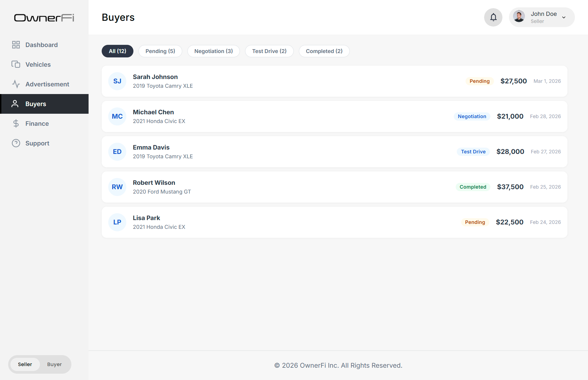Click the OwnerFi logo
The height and width of the screenshot is (380, 588).
[x=44, y=18]
